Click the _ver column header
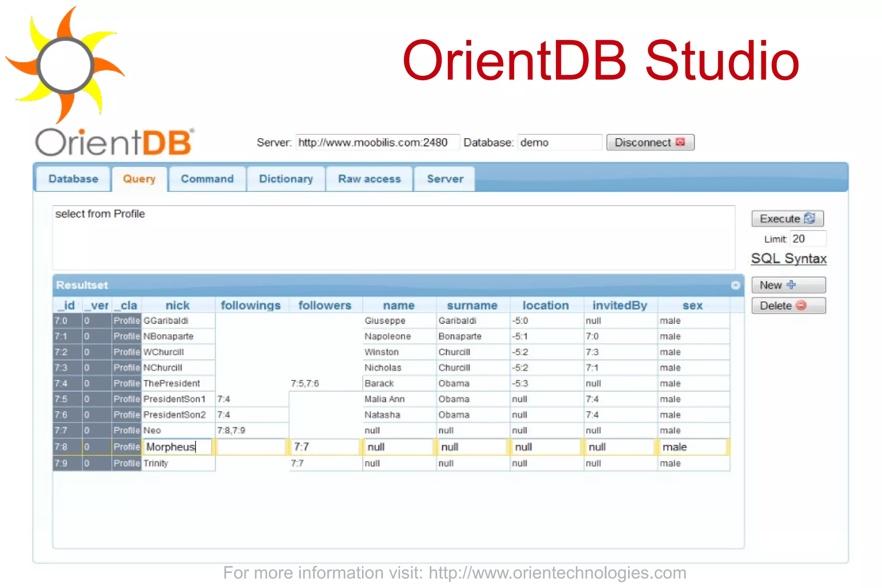Screen dimensions: 882x588 97,305
